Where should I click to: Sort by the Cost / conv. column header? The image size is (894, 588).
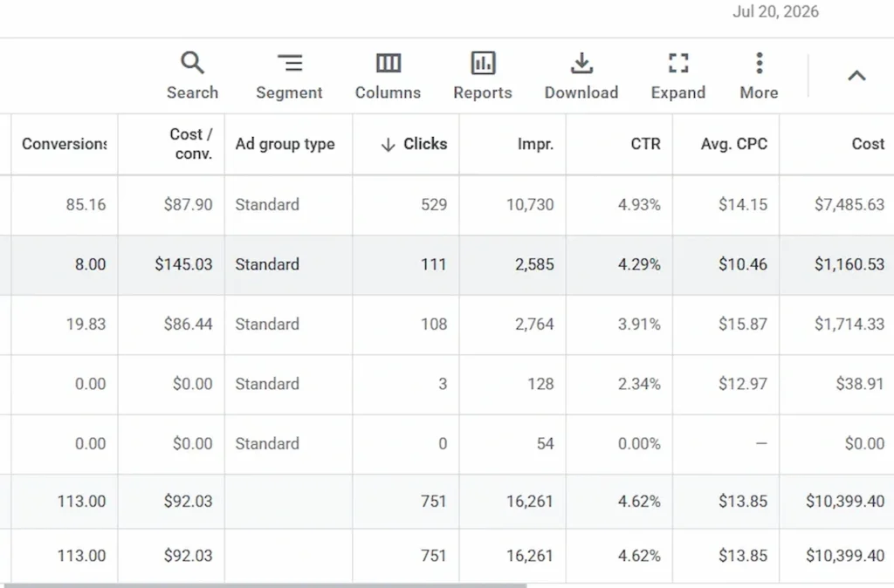[191, 144]
